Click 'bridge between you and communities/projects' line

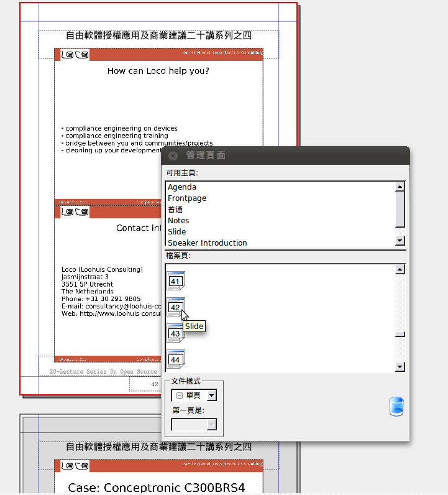[x=139, y=143]
